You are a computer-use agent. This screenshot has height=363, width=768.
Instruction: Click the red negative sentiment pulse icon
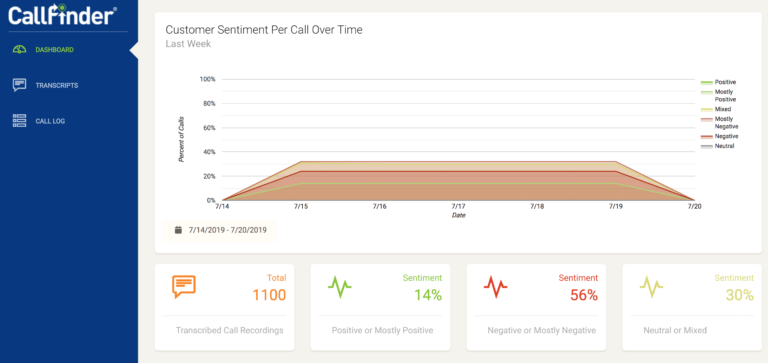click(495, 287)
